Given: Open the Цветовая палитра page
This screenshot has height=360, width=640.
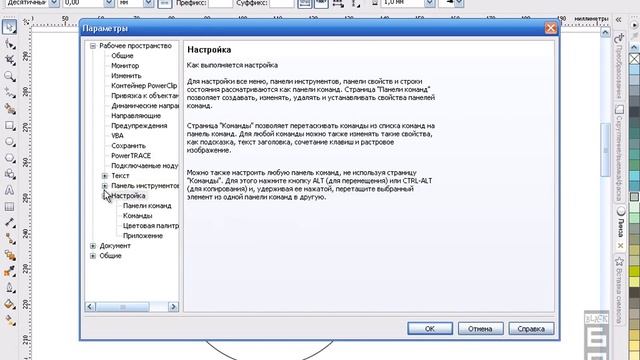Looking at the screenshot, I should [x=151, y=226].
